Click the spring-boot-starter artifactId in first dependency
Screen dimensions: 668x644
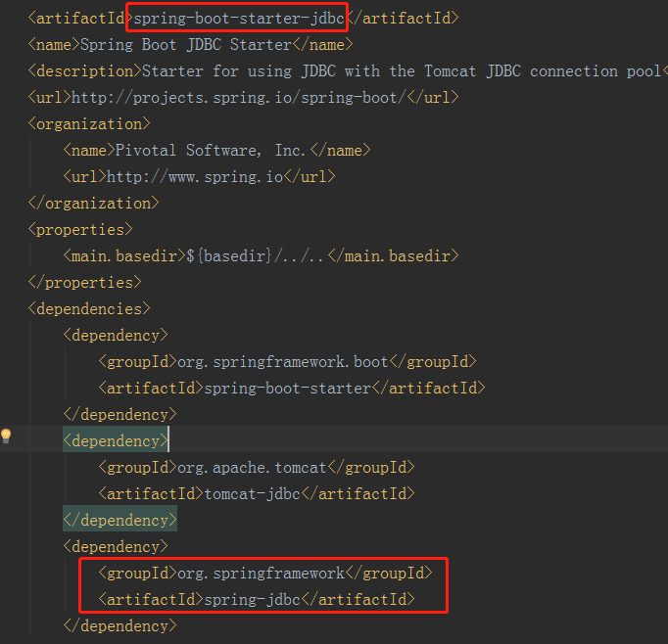[x=287, y=389]
